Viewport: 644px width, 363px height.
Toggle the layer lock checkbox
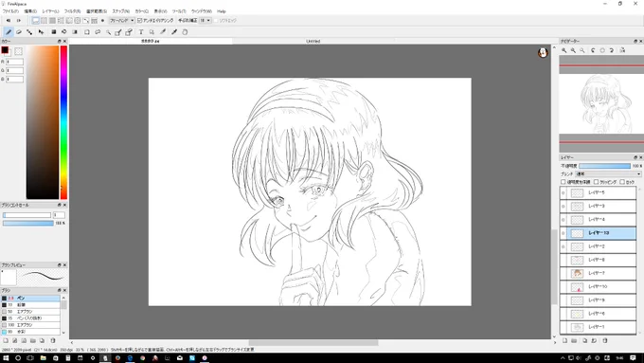[622, 182]
